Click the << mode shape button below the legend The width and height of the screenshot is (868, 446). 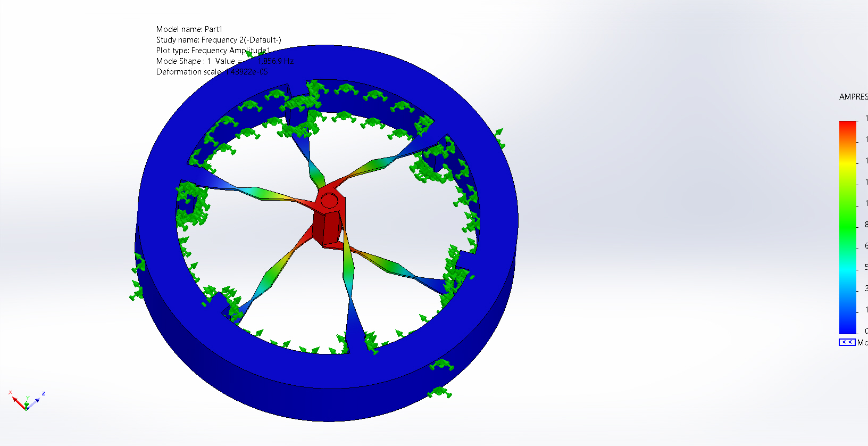coord(847,342)
